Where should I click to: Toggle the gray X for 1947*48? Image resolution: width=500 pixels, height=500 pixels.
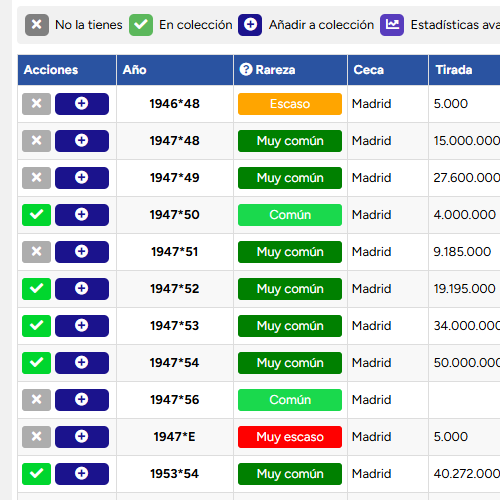[36, 141]
